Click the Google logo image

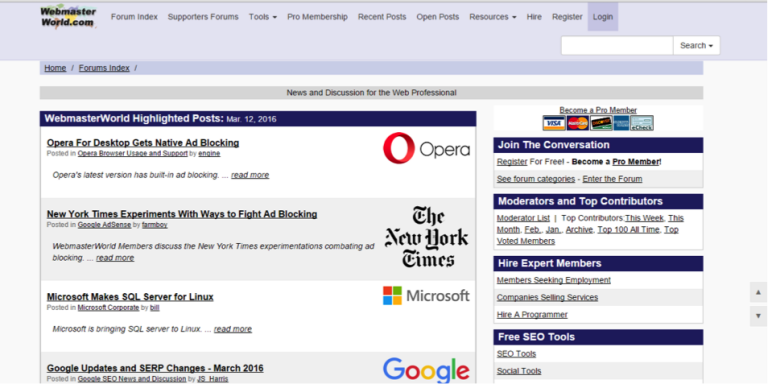tap(426, 370)
